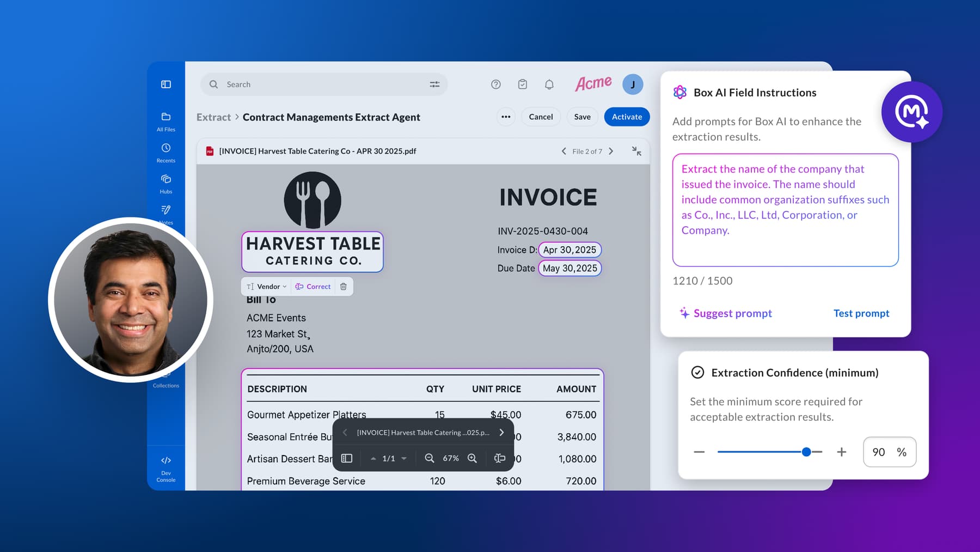Click the Test prompt link
980x552 pixels.
(861, 313)
